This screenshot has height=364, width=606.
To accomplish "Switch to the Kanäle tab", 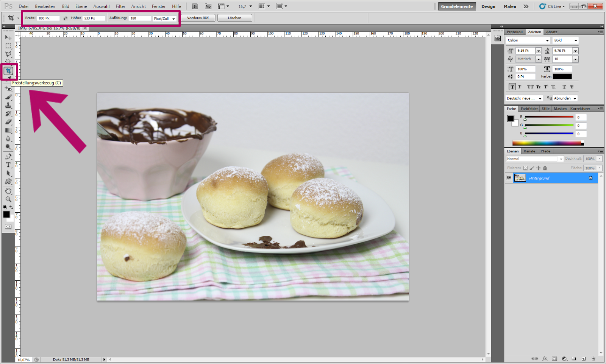I will click(529, 151).
